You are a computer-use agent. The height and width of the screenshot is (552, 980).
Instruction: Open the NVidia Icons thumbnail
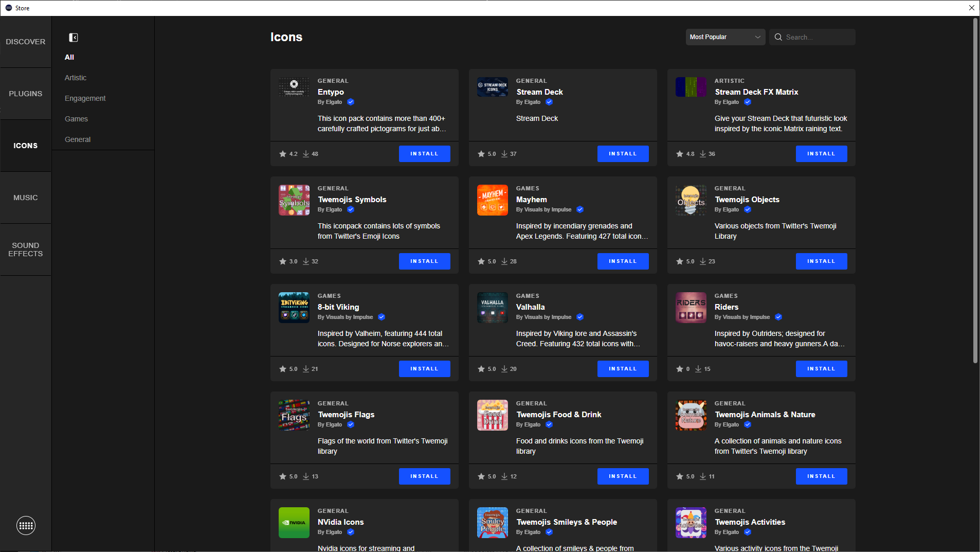pos(294,523)
